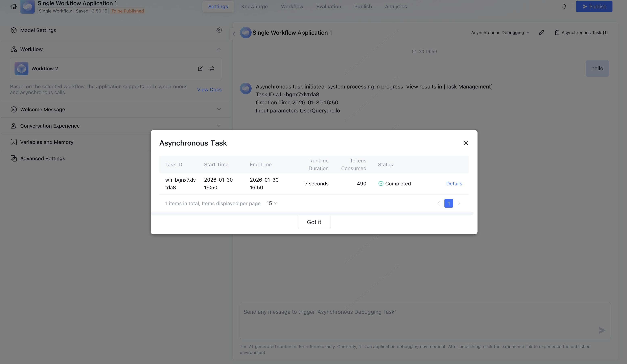Click the Got it button
The height and width of the screenshot is (364, 627).
click(314, 222)
